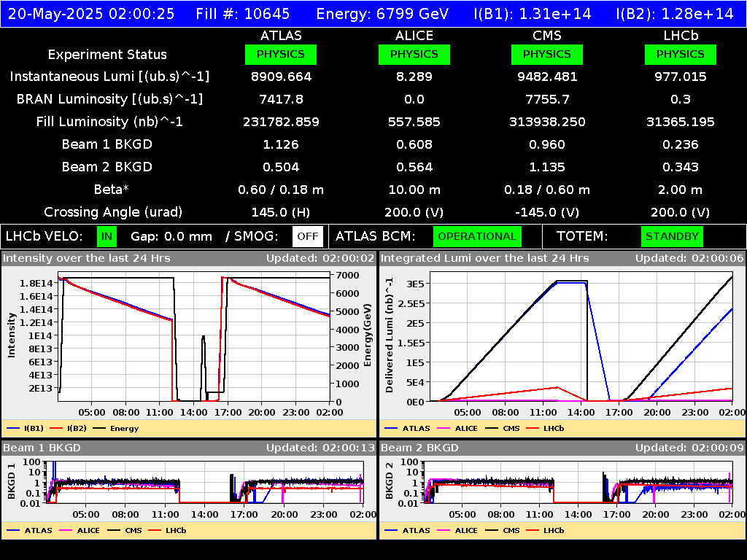The height and width of the screenshot is (560, 747).
Task: Click ATLAS Beam 1 BKGD value 1.126
Action: [281, 144]
